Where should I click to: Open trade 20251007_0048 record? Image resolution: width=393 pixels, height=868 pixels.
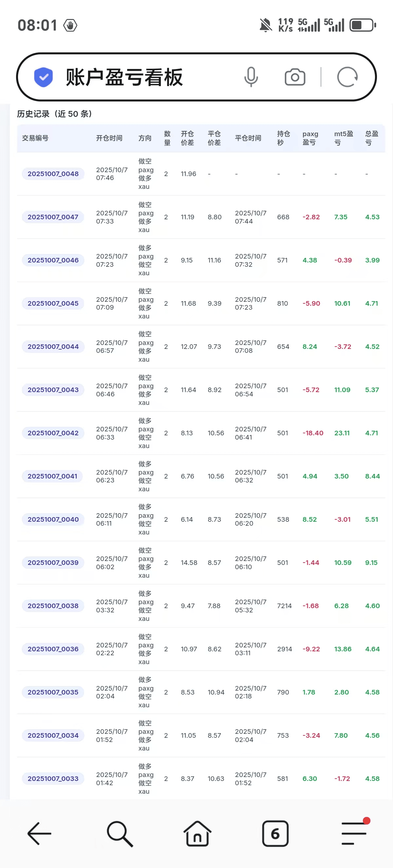pyautogui.click(x=53, y=174)
